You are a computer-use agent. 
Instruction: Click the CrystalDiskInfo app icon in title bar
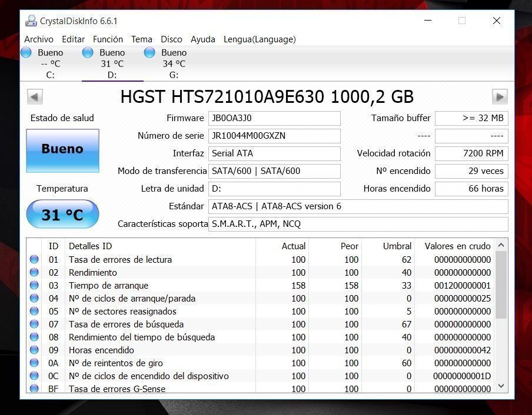point(31,21)
